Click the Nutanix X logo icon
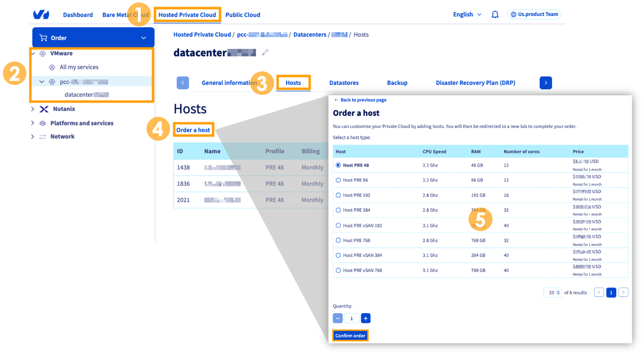 [x=44, y=109]
